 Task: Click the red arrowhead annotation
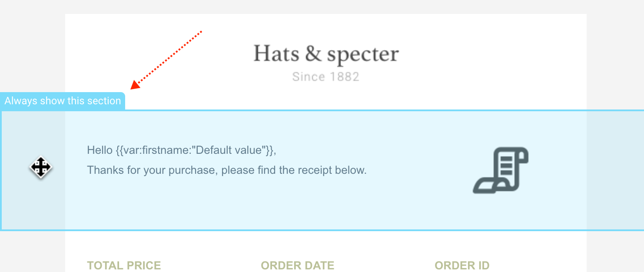click(x=136, y=84)
